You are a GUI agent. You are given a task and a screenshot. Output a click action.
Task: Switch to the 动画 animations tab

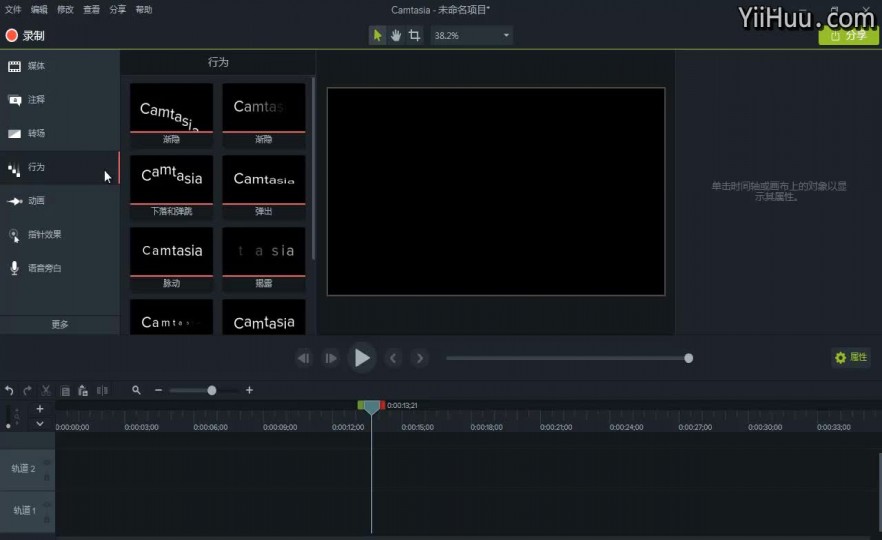(60, 201)
